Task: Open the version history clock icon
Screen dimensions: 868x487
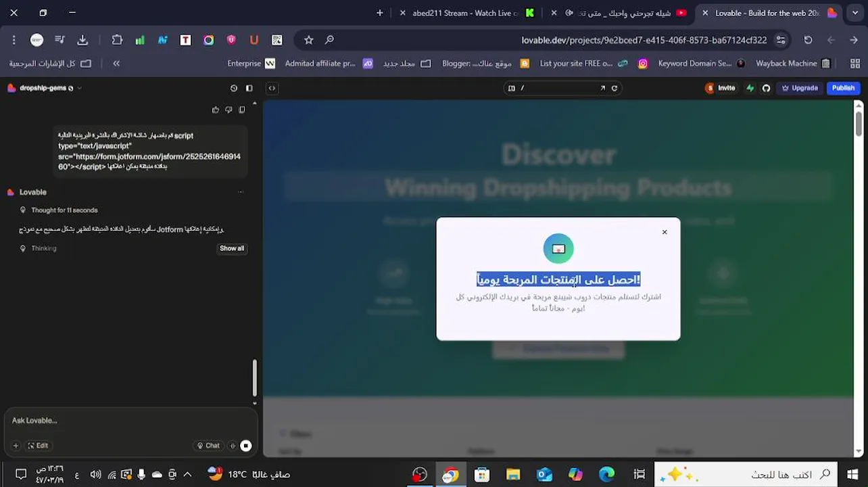Action: (x=234, y=88)
